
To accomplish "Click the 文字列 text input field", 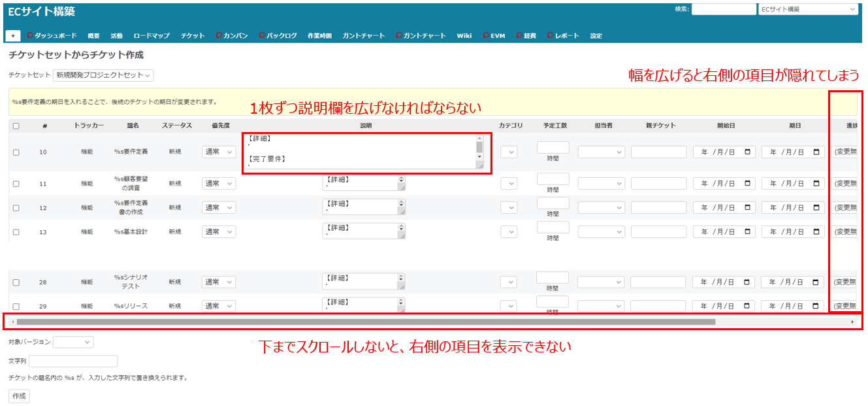I will coord(73,361).
